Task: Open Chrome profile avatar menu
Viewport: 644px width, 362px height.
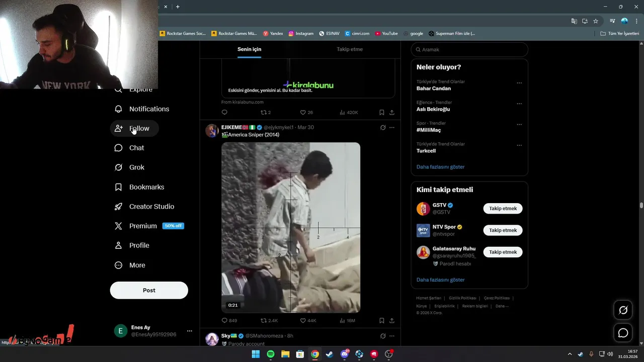Action: tap(624, 21)
